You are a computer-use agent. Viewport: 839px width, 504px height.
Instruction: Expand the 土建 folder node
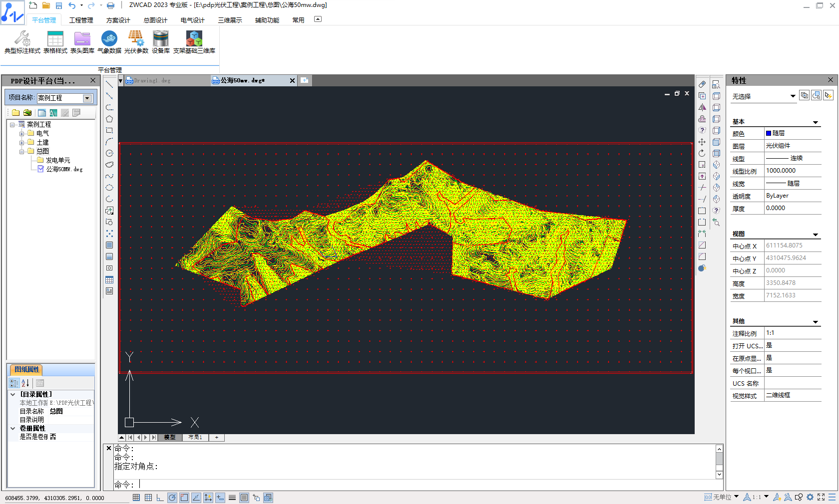pyautogui.click(x=21, y=143)
